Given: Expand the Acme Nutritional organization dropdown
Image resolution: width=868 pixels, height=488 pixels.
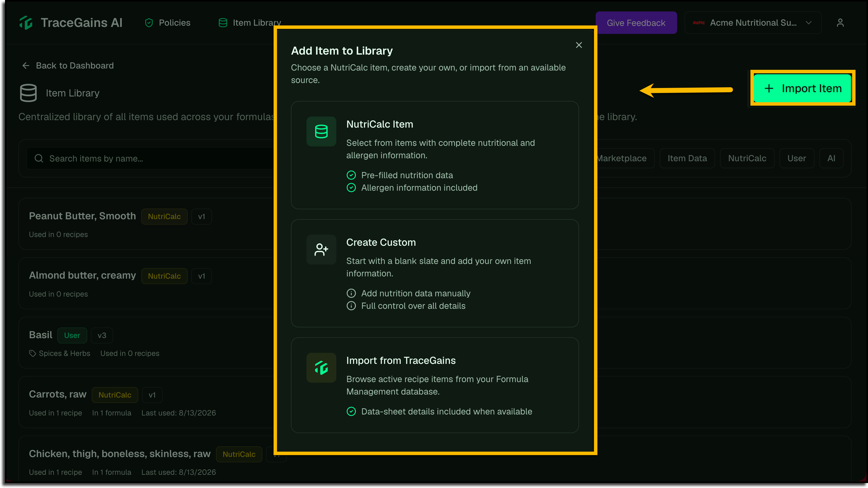Looking at the screenshot, I should coord(753,23).
